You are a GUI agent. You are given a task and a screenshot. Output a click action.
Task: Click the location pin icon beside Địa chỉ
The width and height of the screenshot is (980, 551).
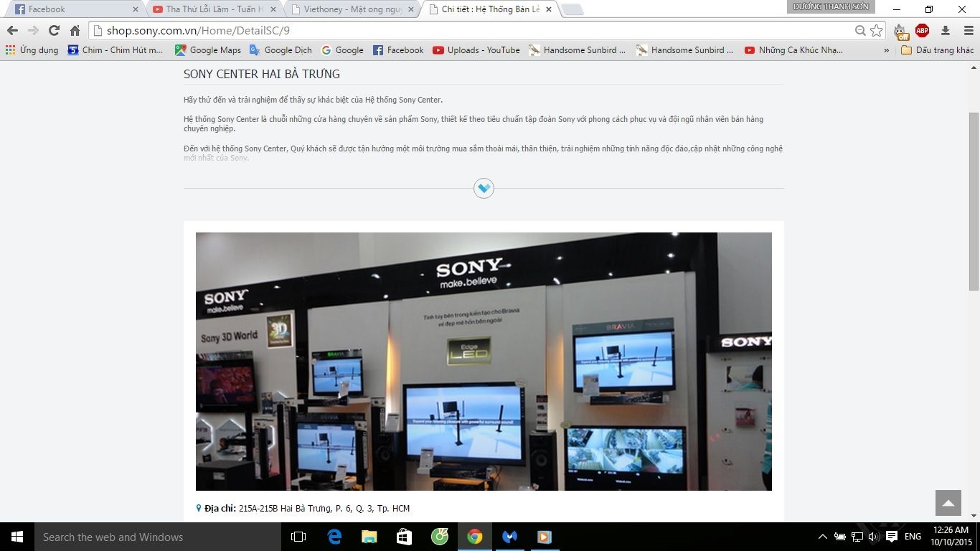coord(199,507)
